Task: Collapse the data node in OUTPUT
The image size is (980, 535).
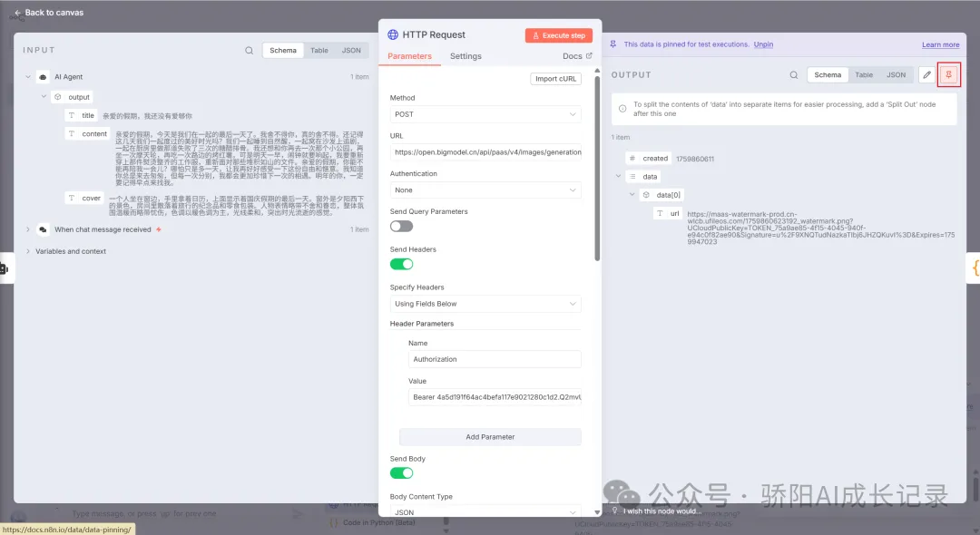Action: [x=618, y=177]
